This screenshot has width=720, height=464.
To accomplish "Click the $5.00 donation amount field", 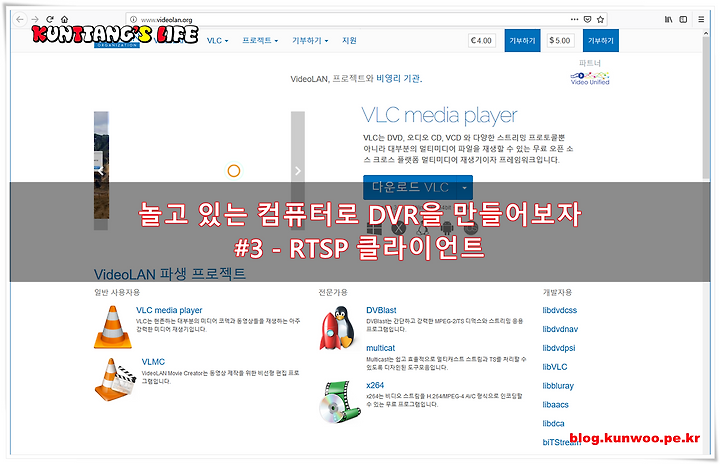I will tap(560, 40).
